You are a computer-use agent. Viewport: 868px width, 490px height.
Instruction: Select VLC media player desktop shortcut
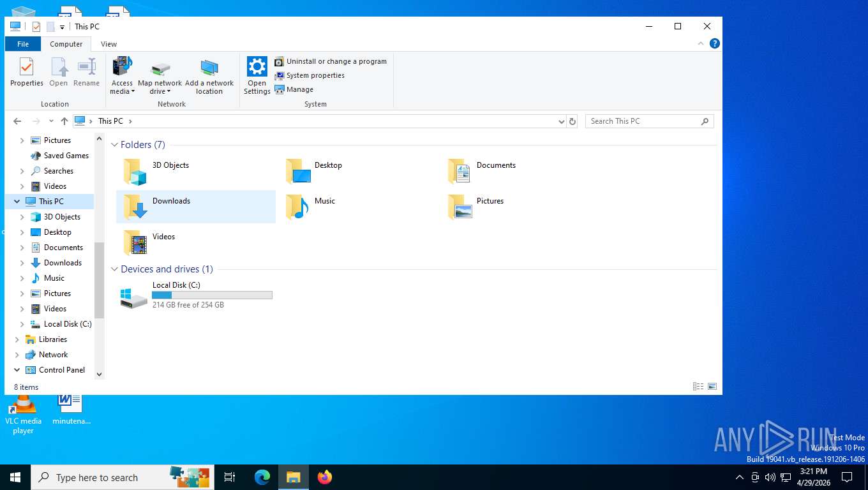coord(24,414)
